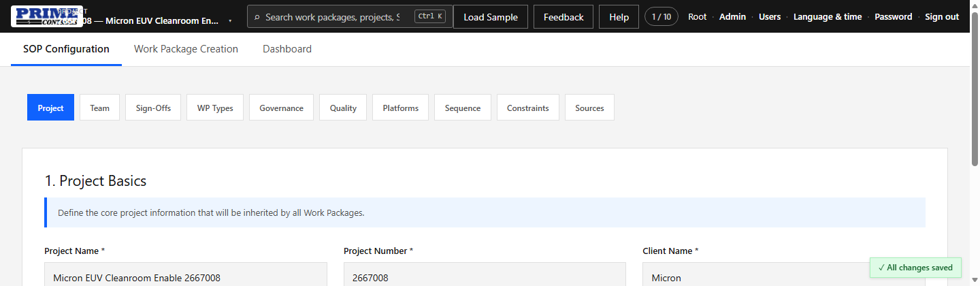Switch to Work Package Creation tab
The image size is (980, 286).
click(186, 49)
